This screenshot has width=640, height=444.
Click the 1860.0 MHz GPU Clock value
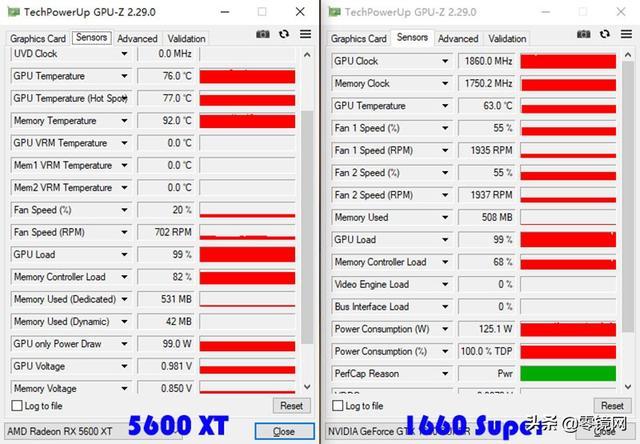click(487, 61)
